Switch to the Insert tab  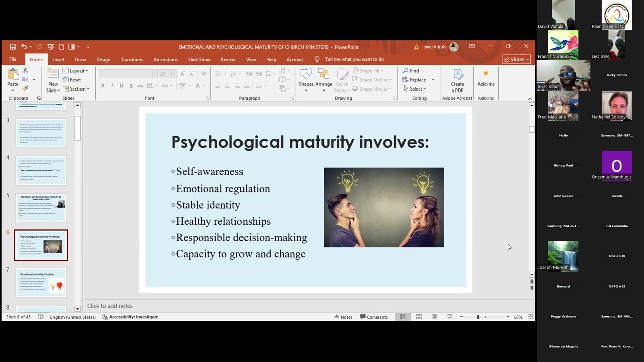tap(59, 59)
